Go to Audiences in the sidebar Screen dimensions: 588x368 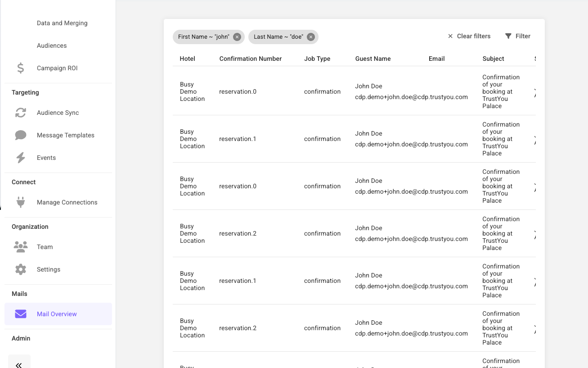[x=52, y=45]
